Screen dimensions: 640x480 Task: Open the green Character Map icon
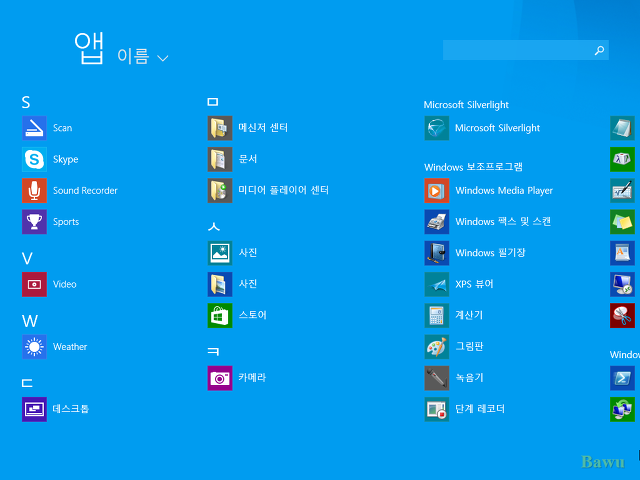[x=622, y=159]
